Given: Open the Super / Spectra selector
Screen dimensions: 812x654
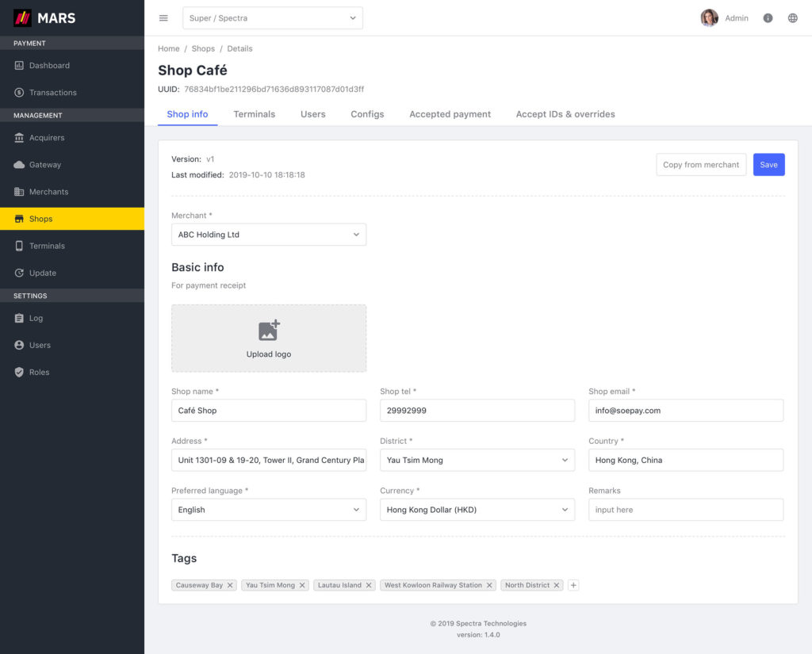Looking at the screenshot, I should point(273,17).
